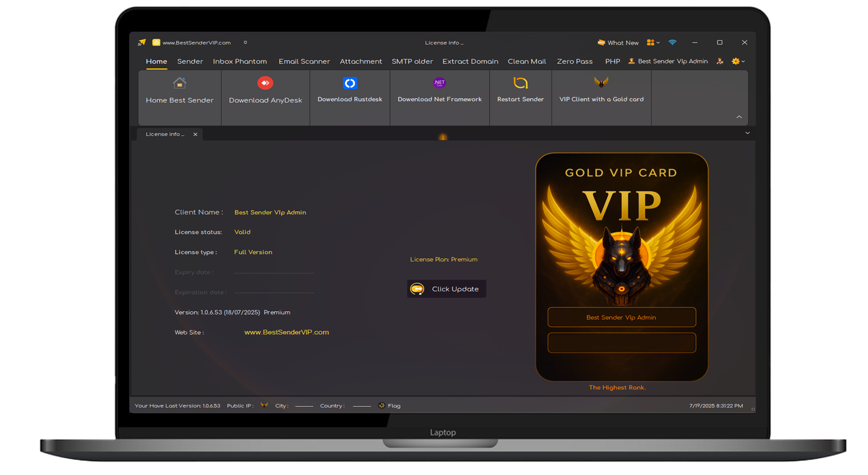The image size is (868, 475).
Task: Open the yellow settings gear dropdown
Action: click(x=738, y=62)
